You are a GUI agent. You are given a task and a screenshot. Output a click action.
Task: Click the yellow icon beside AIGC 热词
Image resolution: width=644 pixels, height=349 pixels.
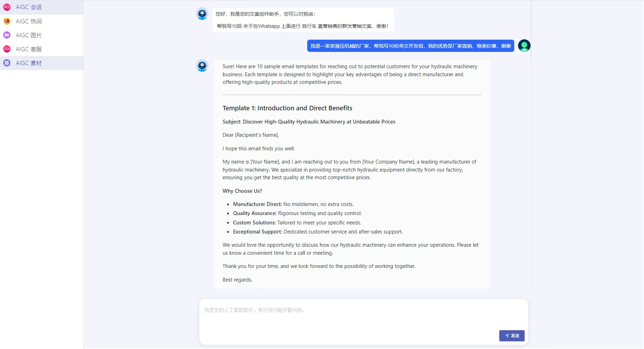(x=7, y=21)
